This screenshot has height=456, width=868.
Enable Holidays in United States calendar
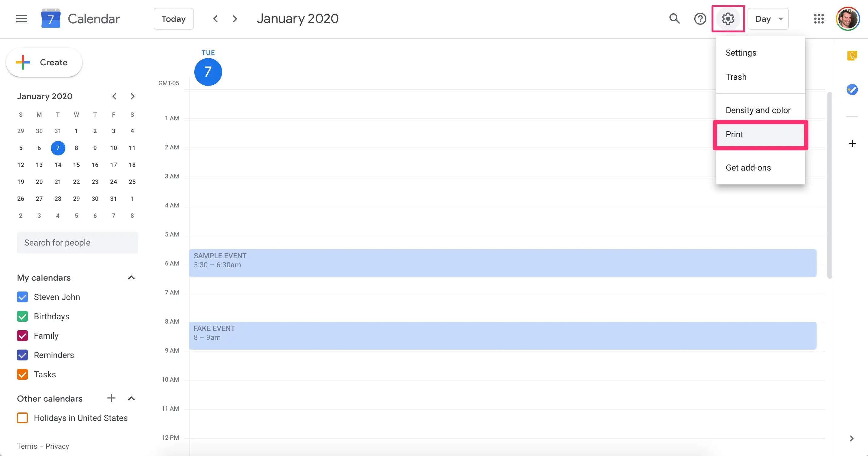[x=23, y=418]
